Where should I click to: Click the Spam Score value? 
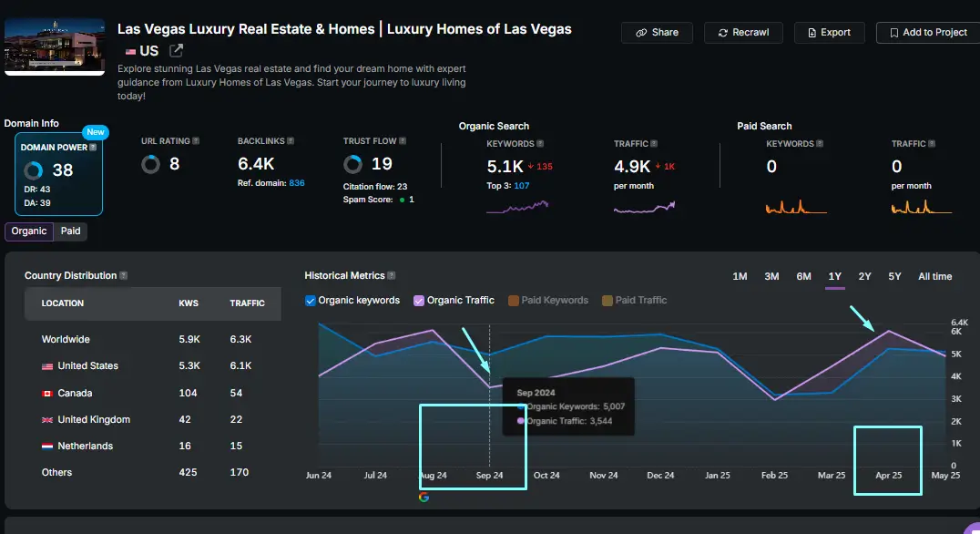(x=411, y=200)
